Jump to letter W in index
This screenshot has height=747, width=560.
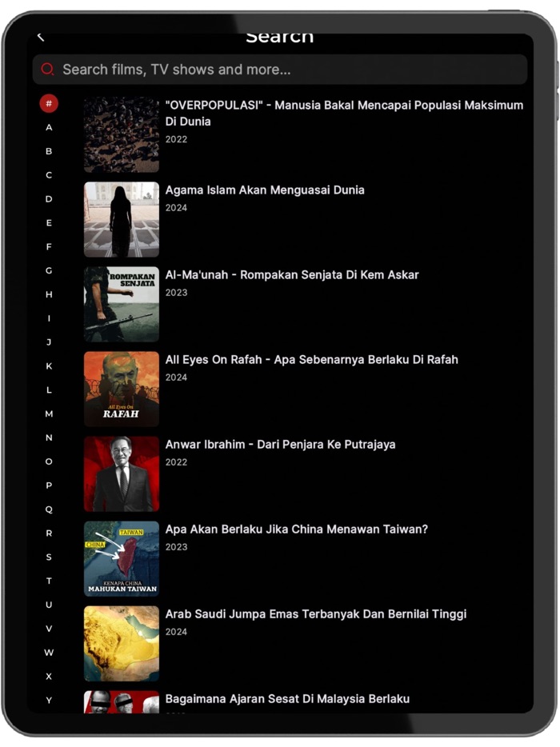pyautogui.click(x=49, y=652)
